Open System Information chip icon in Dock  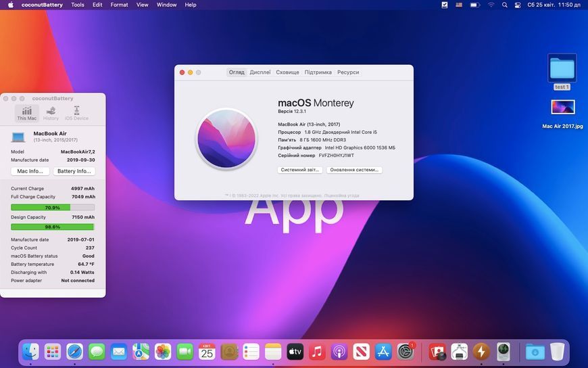(x=460, y=352)
